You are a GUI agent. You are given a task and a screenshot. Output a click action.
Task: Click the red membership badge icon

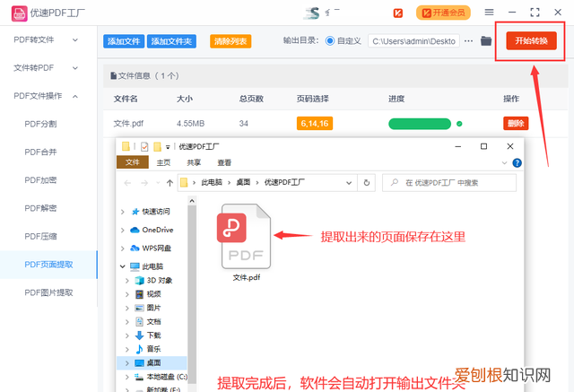coord(398,13)
